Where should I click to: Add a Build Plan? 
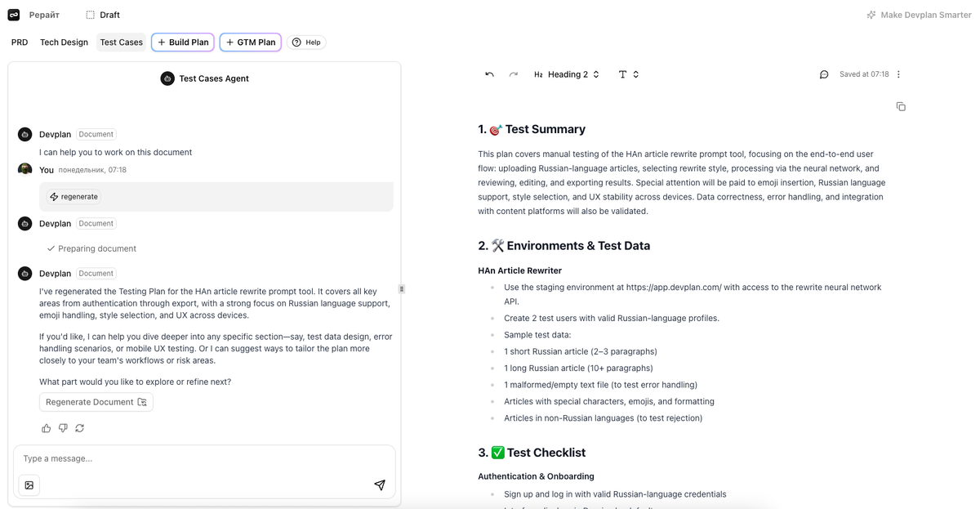point(183,42)
